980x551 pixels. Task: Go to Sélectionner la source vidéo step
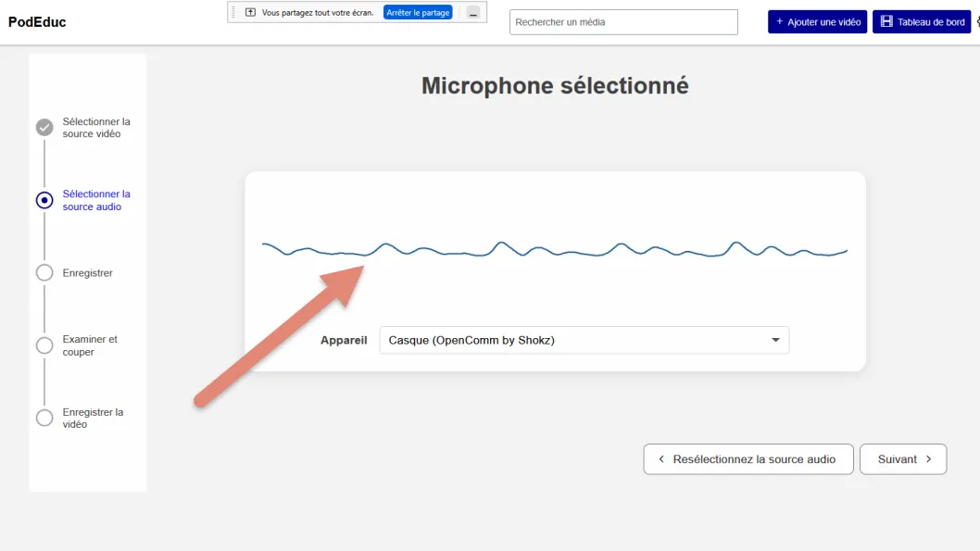(x=96, y=128)
